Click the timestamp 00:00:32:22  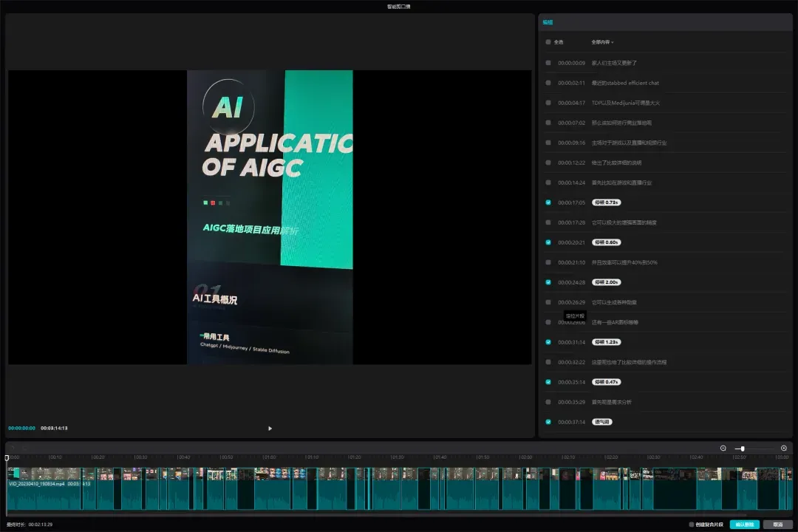(571, 362)
